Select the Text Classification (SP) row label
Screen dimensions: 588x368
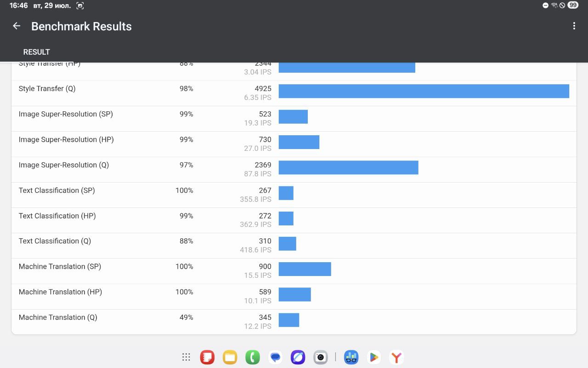tap(57, 190)
